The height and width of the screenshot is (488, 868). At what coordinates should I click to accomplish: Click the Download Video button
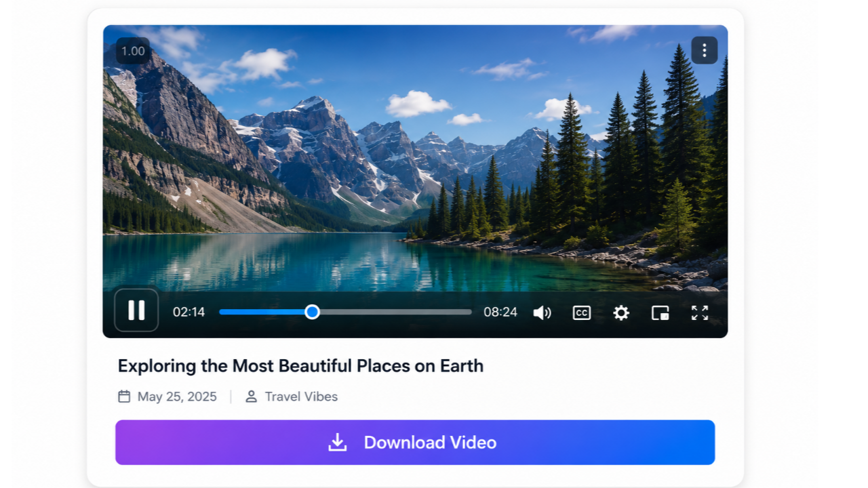(x=415, y=443)
